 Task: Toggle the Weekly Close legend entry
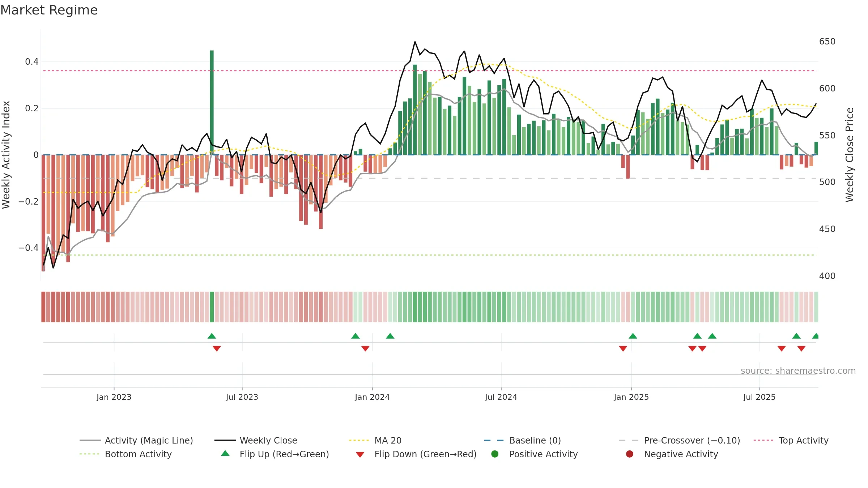pos(256,440)
